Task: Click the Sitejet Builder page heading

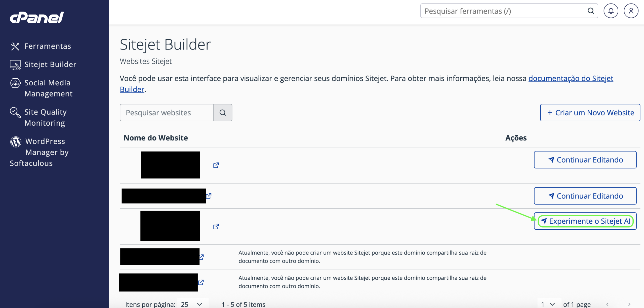Action: click(165, 45)
